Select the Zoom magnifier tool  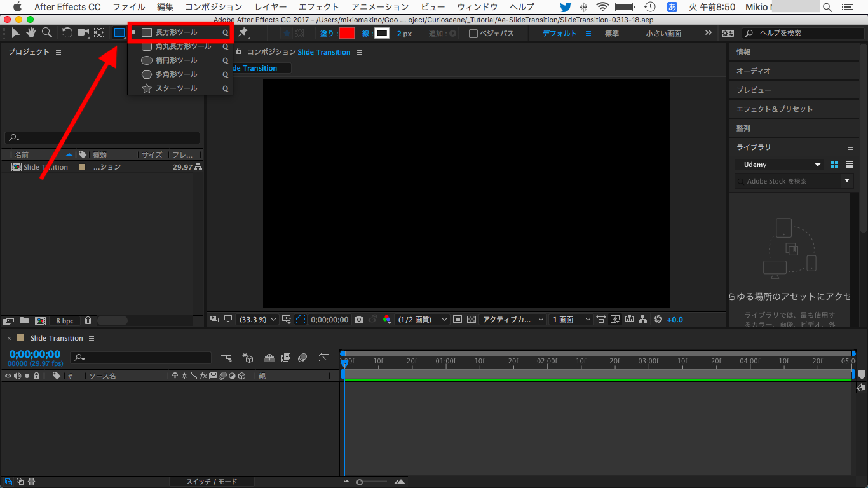tap(46, 32)
